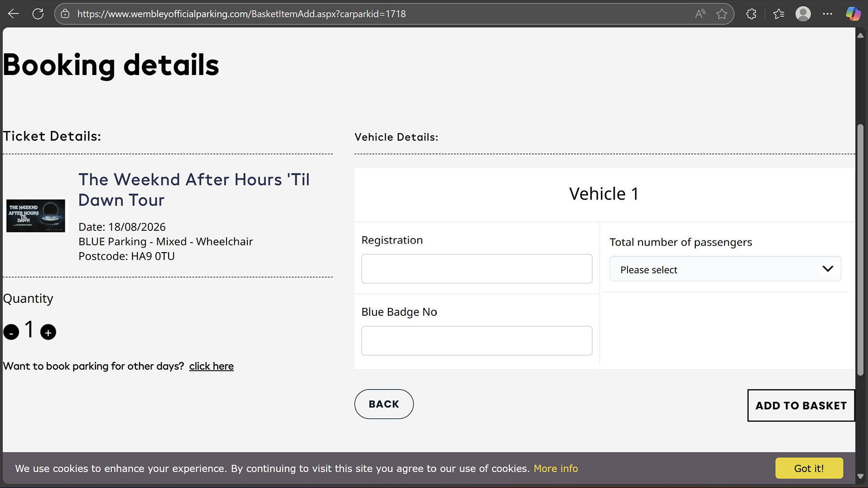
Task: Click the quantity value '1'
Action: click(29, 329)
